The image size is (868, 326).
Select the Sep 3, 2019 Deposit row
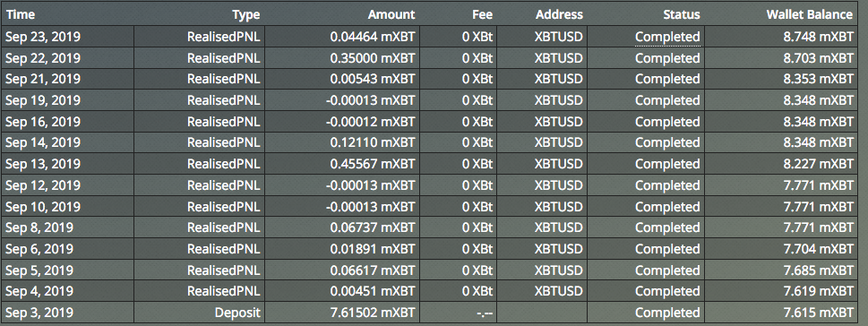coord(429,313)
